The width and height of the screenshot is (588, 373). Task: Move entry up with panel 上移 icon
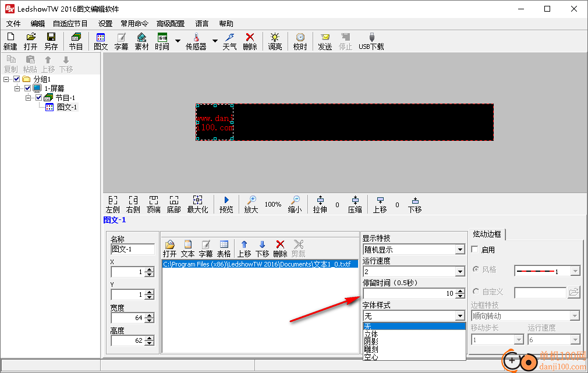(x=244, y=248)
